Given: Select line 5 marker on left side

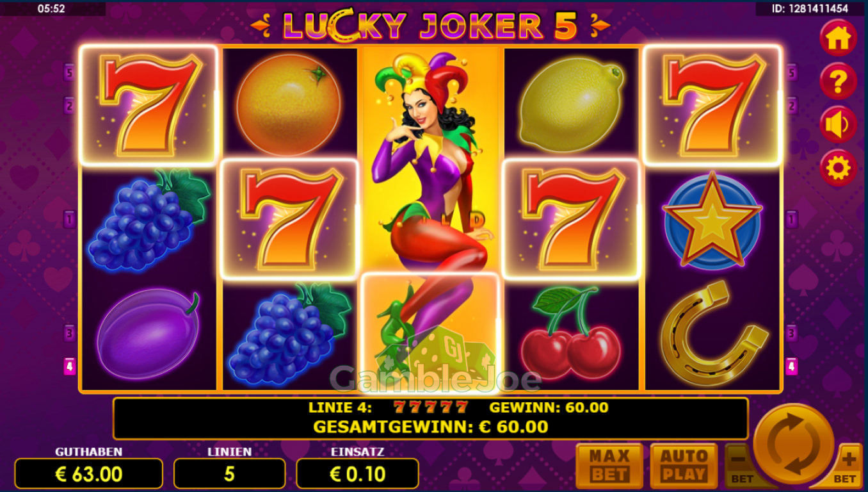Looking at the screenshot, I should click(x=69, y=72).
